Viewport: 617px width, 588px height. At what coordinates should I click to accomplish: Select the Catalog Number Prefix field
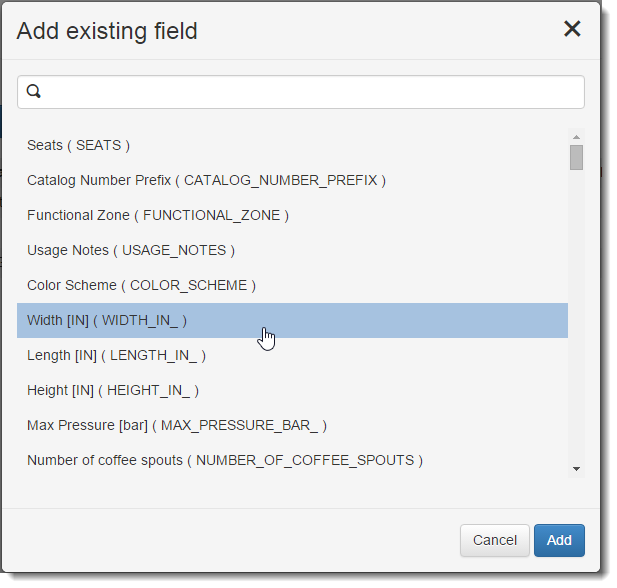click(206, 180)
